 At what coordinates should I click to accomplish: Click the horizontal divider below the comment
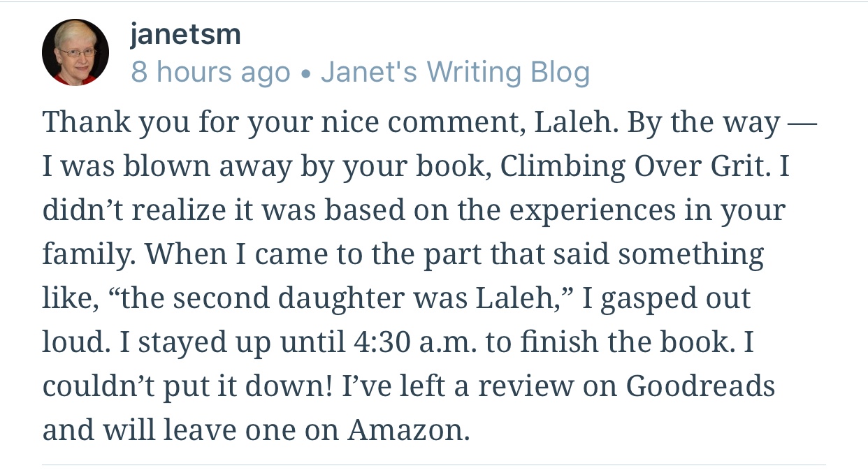point(433,465)
